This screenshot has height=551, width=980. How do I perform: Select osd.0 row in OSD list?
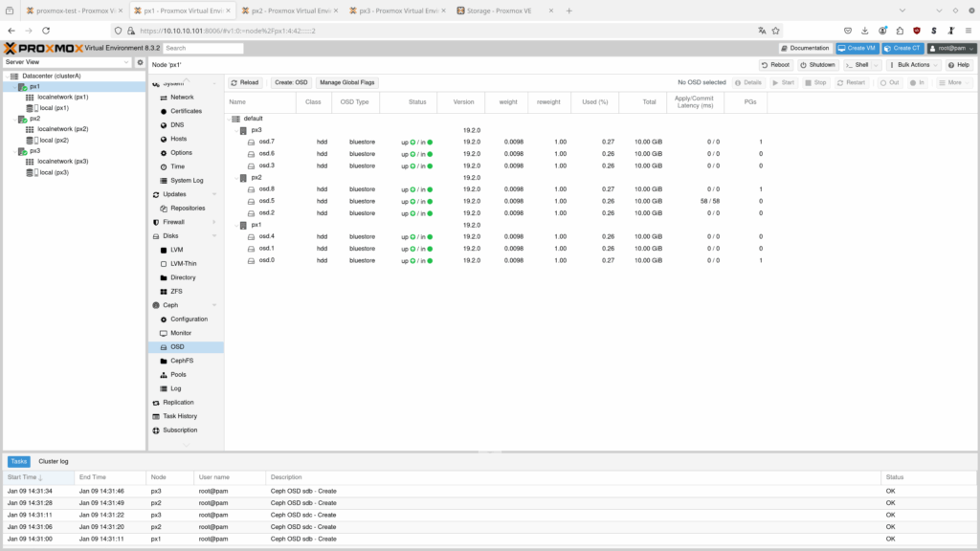point(494,260)
